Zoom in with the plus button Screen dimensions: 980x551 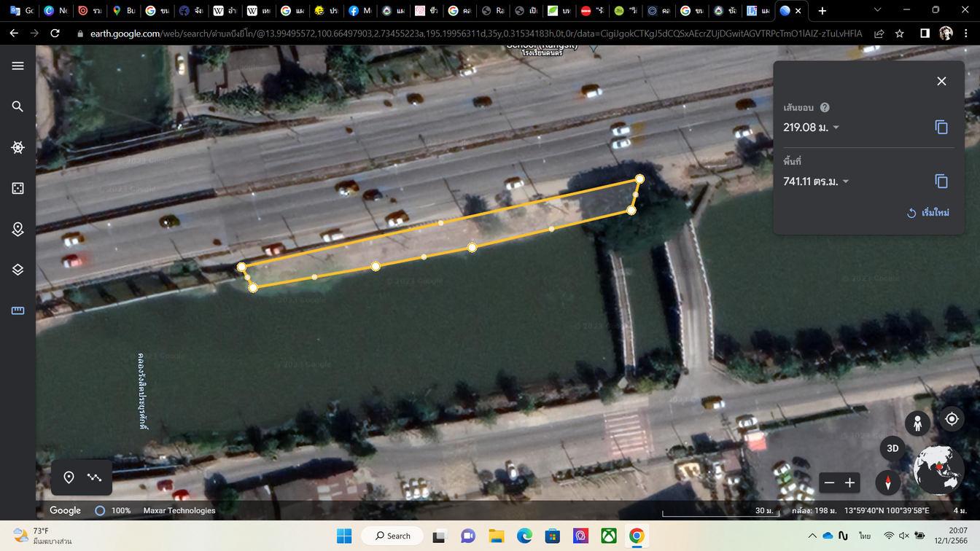849,482
